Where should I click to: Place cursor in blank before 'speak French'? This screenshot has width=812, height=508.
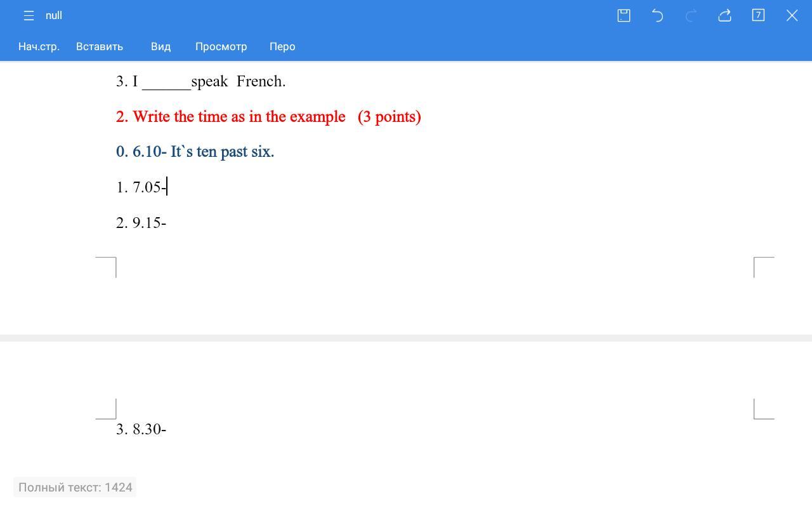tap(166, 82)
